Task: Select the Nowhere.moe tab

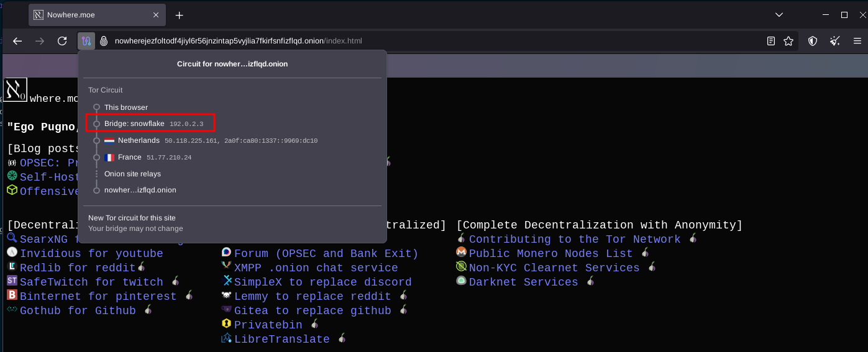Action: (x=97, y=14)
